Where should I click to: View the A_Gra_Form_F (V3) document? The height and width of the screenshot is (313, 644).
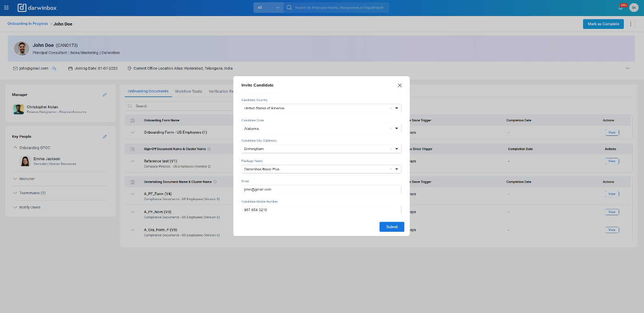click(x=612, y=229)
